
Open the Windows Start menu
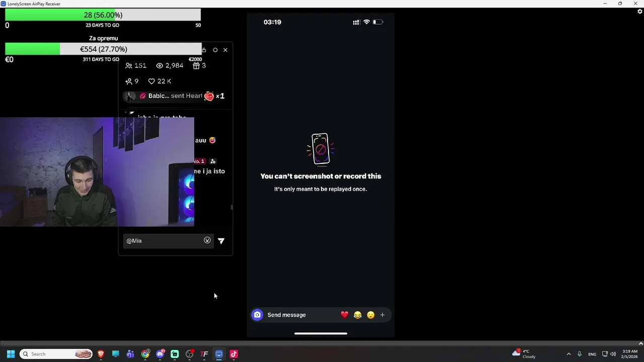pos(11,354)
